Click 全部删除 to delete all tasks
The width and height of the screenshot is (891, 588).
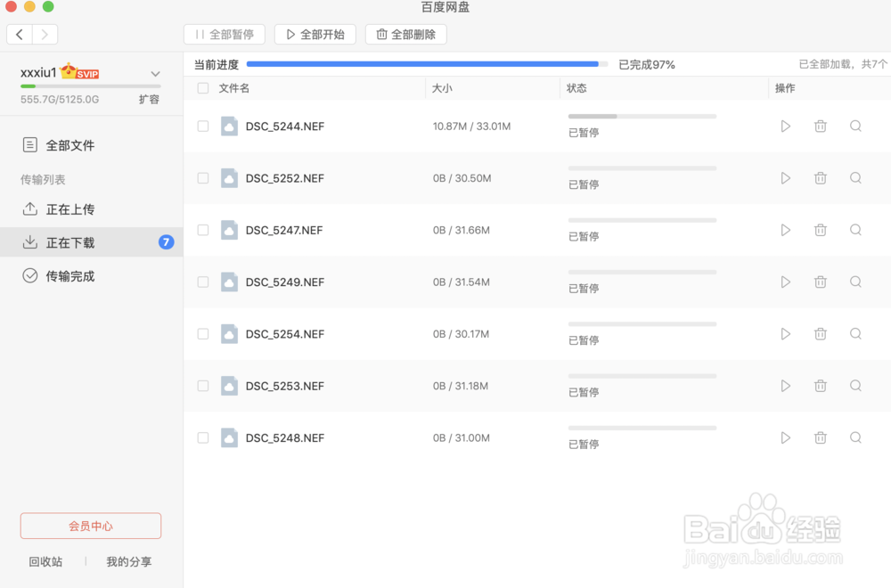[405, 35]
